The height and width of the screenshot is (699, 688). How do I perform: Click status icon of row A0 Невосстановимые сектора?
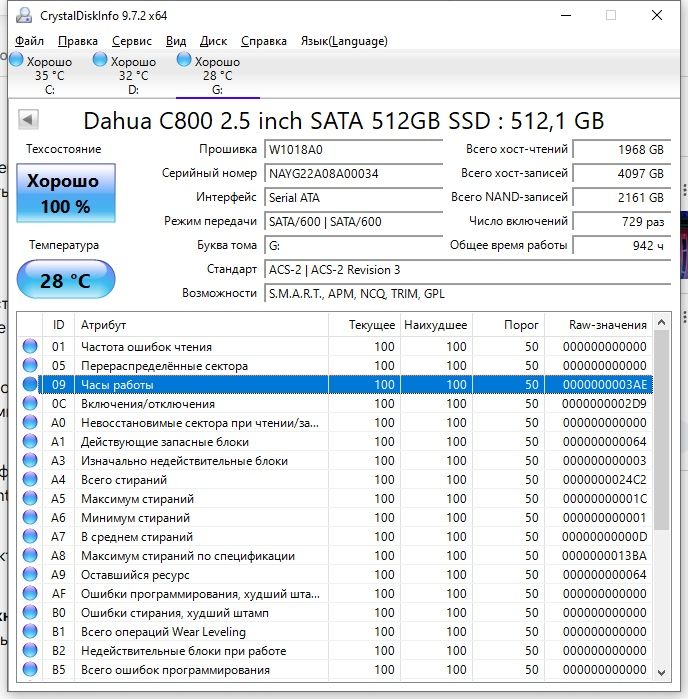pos(30,422)
